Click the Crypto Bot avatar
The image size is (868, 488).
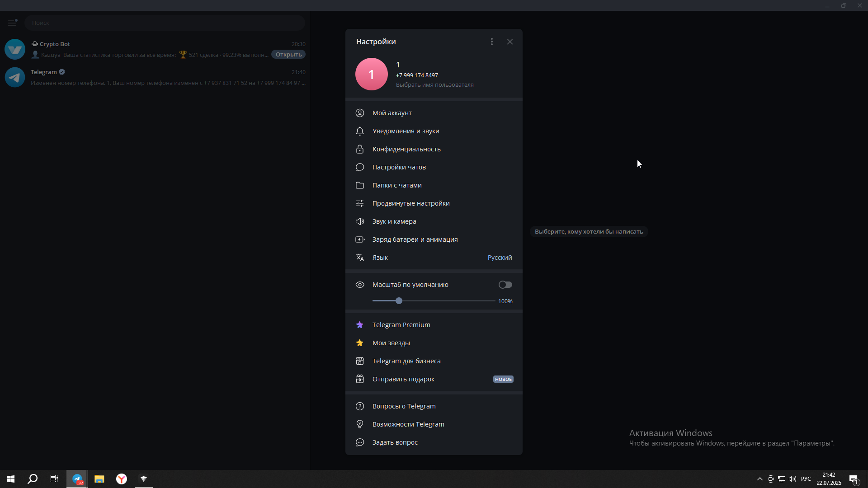pyautogui.click(x=15, y=49)
